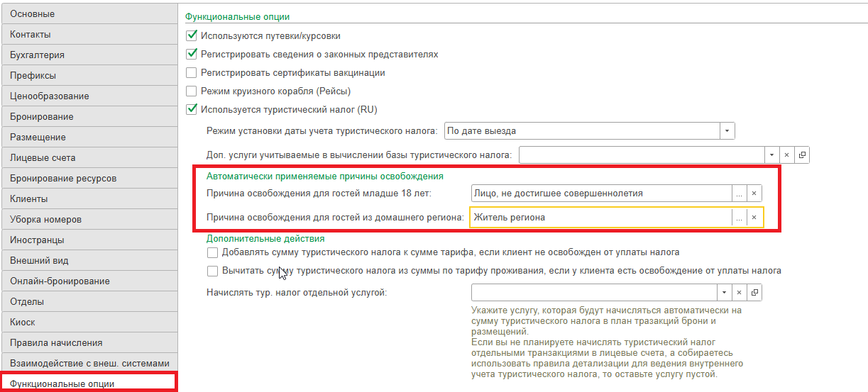The image size is (868, 392).
Task: Open the Бухгалтерия tab
Action: 88,55
